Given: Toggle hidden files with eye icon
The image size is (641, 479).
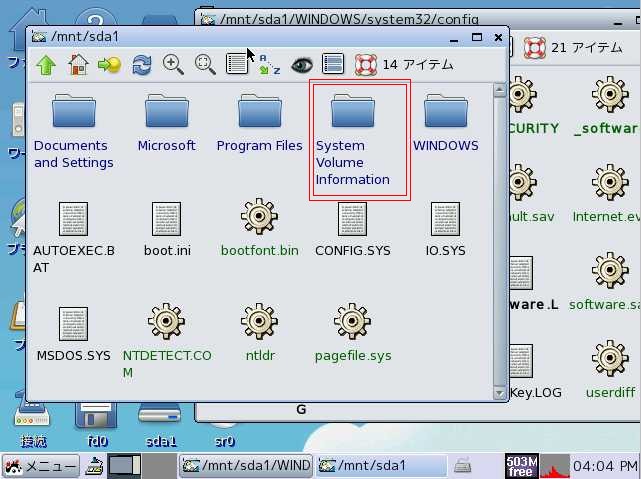Looking at the screenshot, I should [301, 64].
